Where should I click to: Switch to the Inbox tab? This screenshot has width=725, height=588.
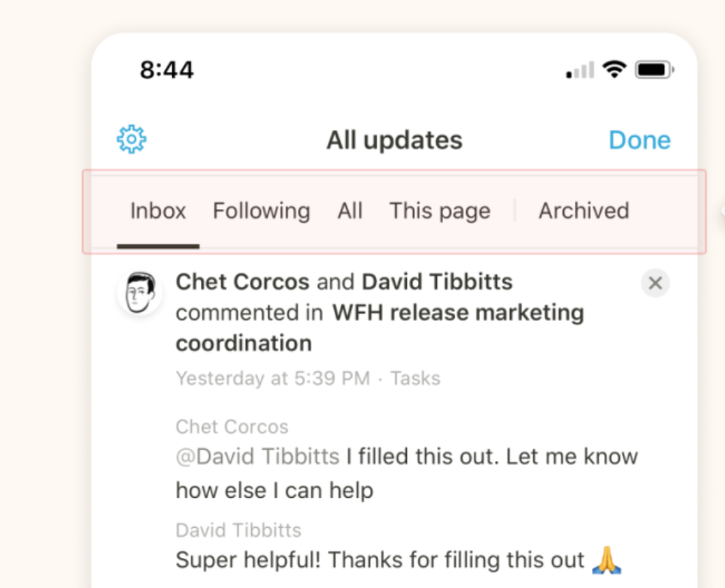(158, 211)
